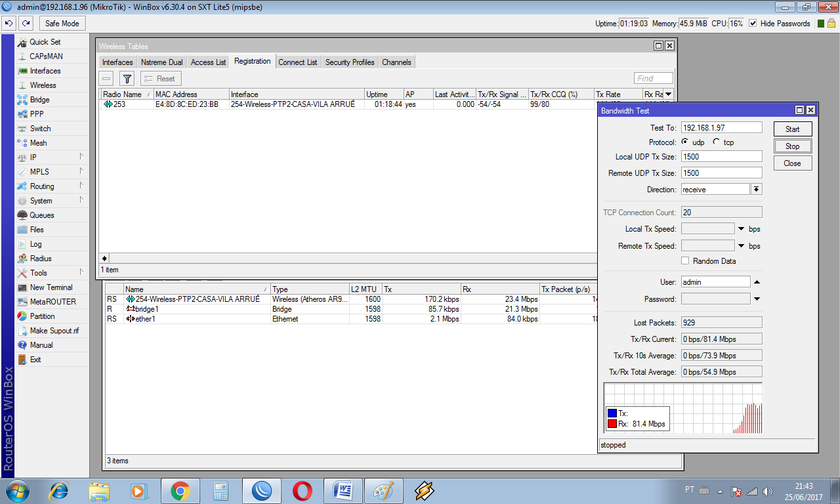This screenshot has height=504, width=840.
Task: Click Stop in Bandwidth Test
Action: [x=793, y=146]
